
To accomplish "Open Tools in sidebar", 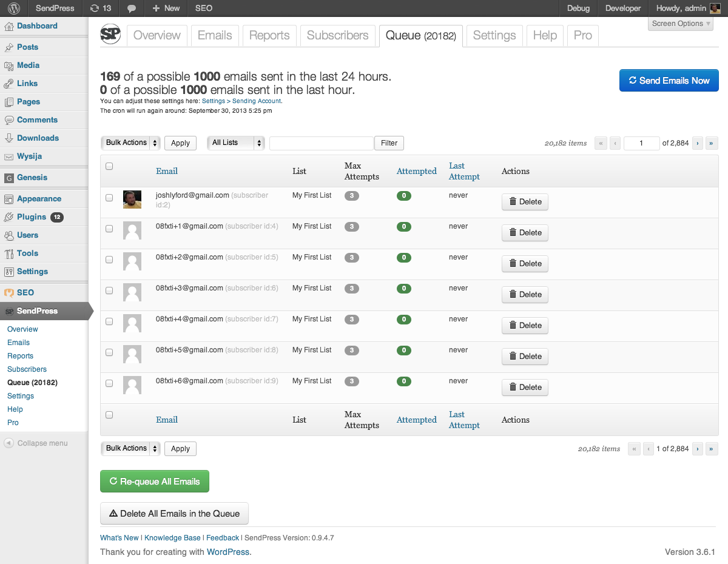I will pyautogui.click(x=27, y=253).
